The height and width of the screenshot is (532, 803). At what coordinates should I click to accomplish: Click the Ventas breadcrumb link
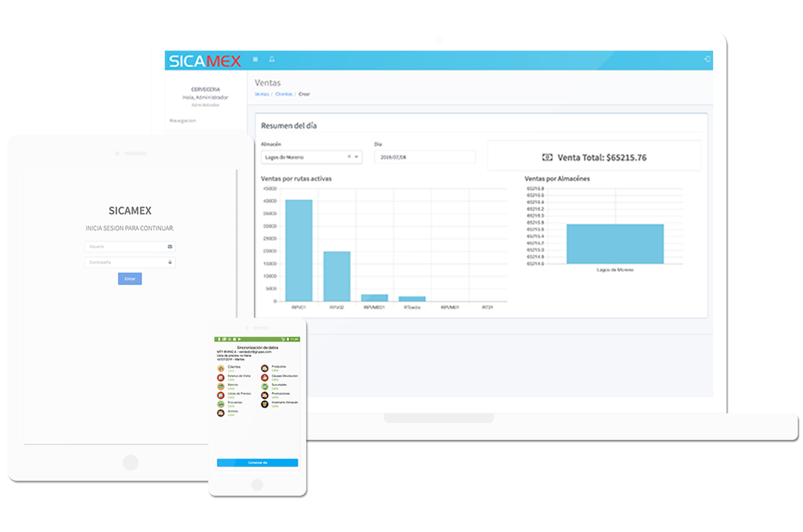[x=262, y=94]
